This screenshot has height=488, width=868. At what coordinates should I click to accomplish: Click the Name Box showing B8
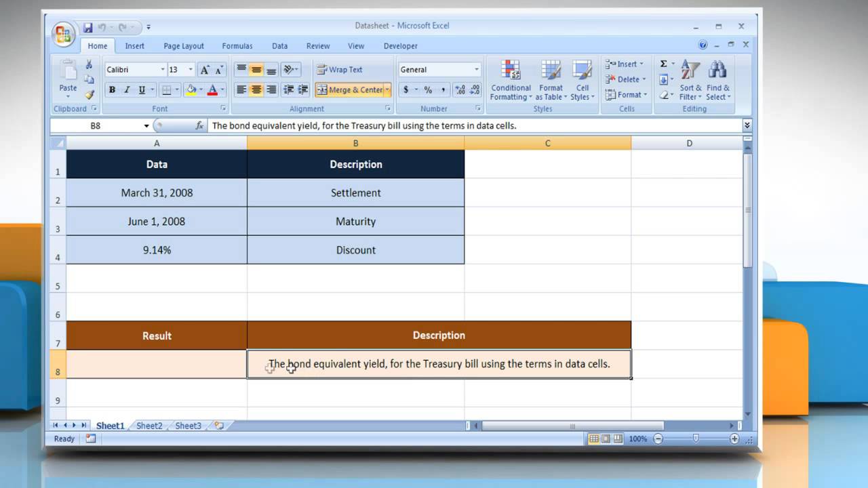coord(95,125)
